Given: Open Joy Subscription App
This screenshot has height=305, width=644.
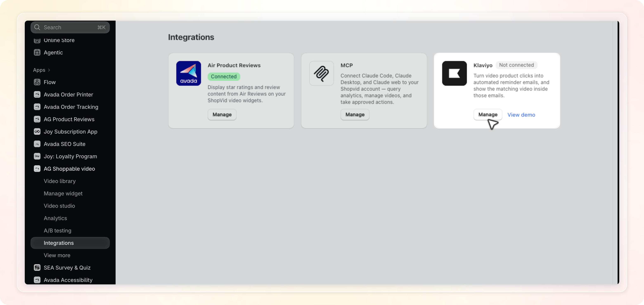Looking at the screenshot, I should [71, 131].
